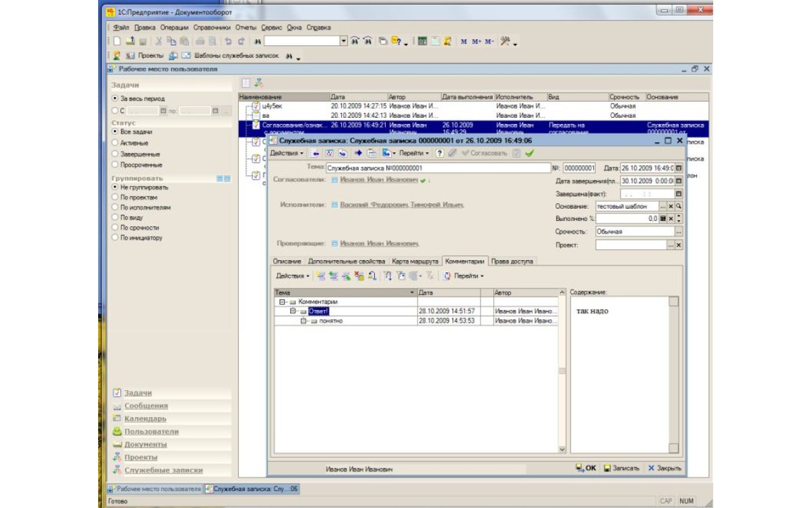Viewport: 812px width, 508px height.
Task: Click the calendar icon in the main toolbar
Action: [435, 41]
